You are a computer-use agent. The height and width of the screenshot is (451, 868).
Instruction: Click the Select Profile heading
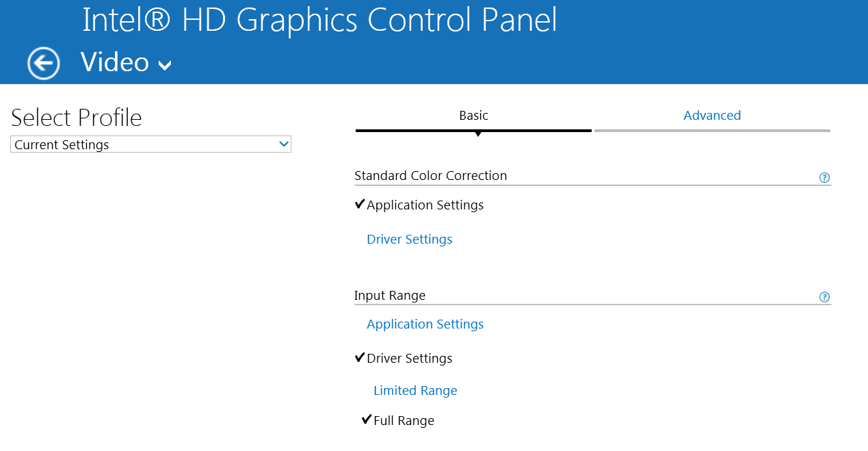(77, 118)
